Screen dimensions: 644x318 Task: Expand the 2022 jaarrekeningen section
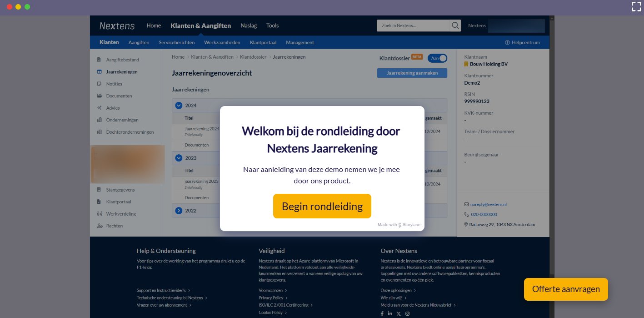click(179, 211)
